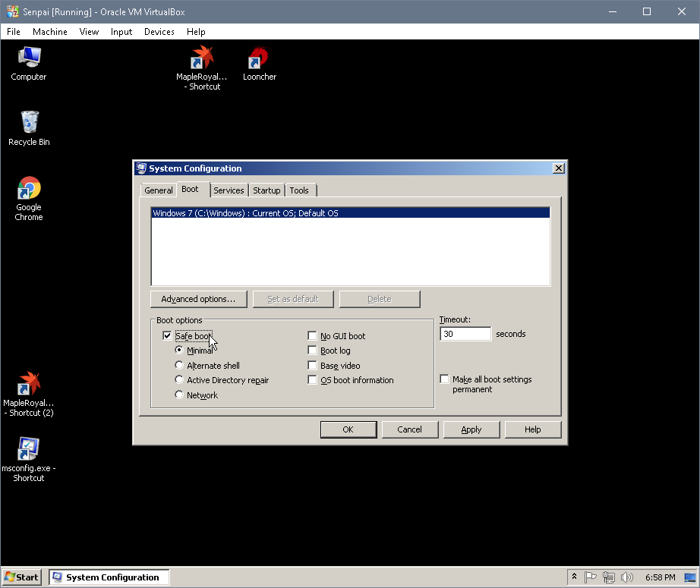Select the MapleRoyal Shortcut icon near Looncher

point(202,68)
